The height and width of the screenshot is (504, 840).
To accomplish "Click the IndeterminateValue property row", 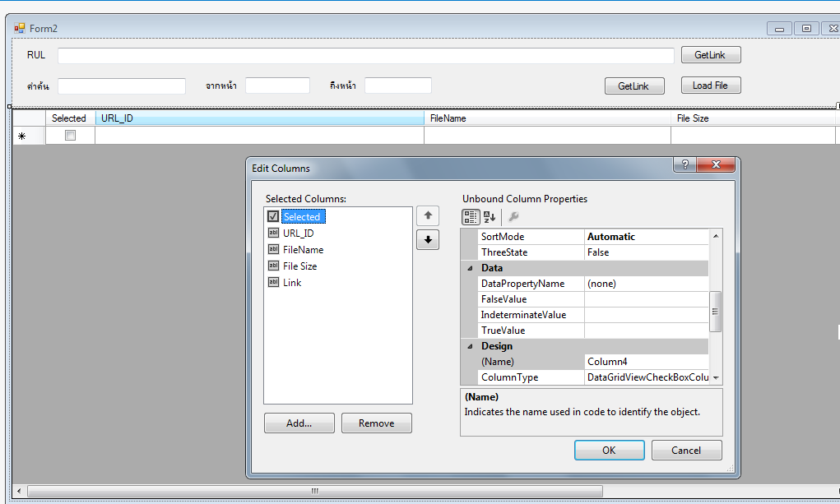I will 592,315.
